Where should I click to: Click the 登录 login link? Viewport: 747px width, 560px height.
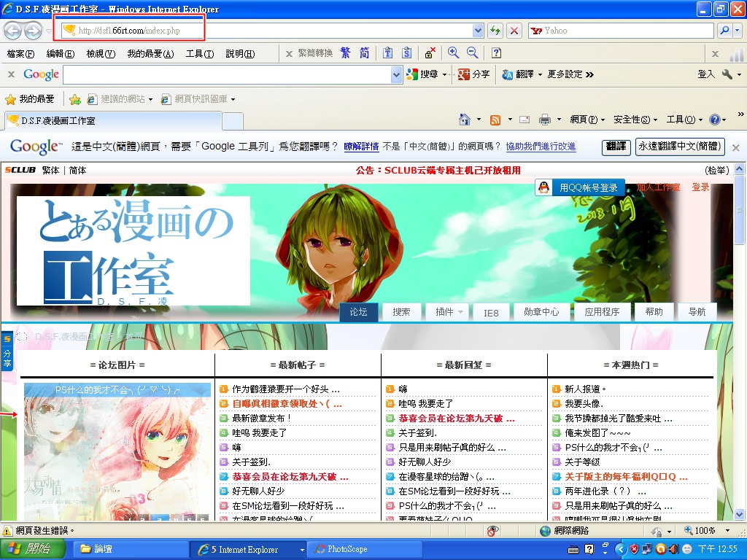tap(700, 187)
